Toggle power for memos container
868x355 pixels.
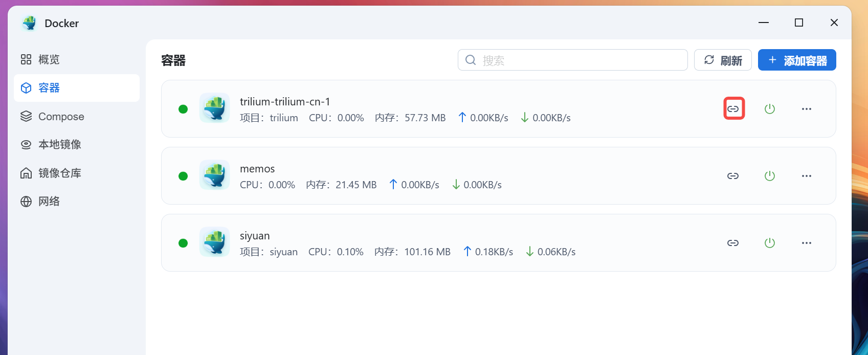pos(770,176)
